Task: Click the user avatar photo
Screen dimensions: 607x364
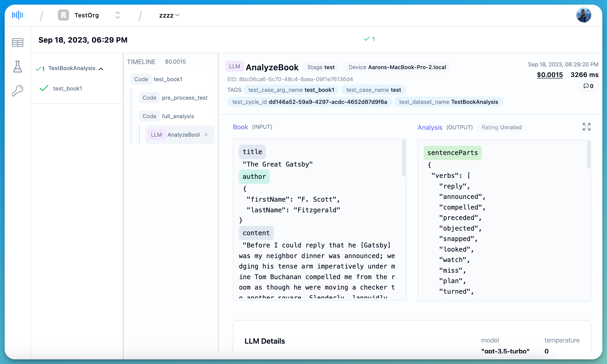Action: click(x=583, y=15)
